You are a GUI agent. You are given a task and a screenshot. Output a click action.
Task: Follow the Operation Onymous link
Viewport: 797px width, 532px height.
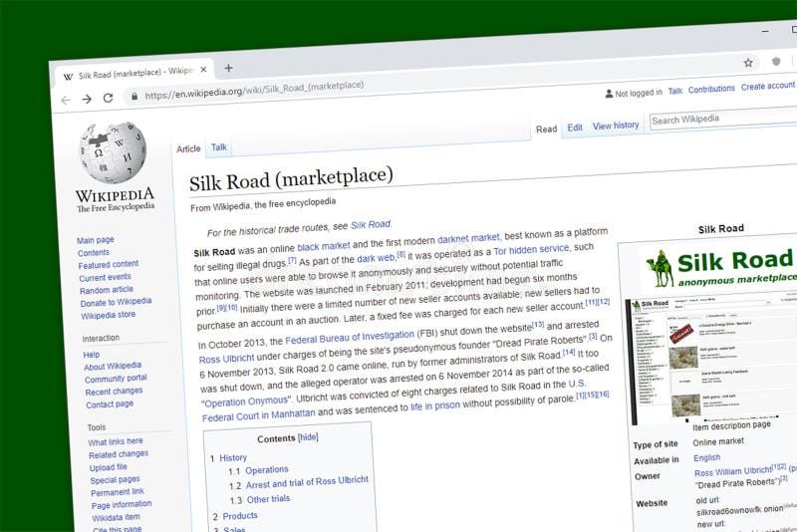pyautogui.click(x=246, y=401)
